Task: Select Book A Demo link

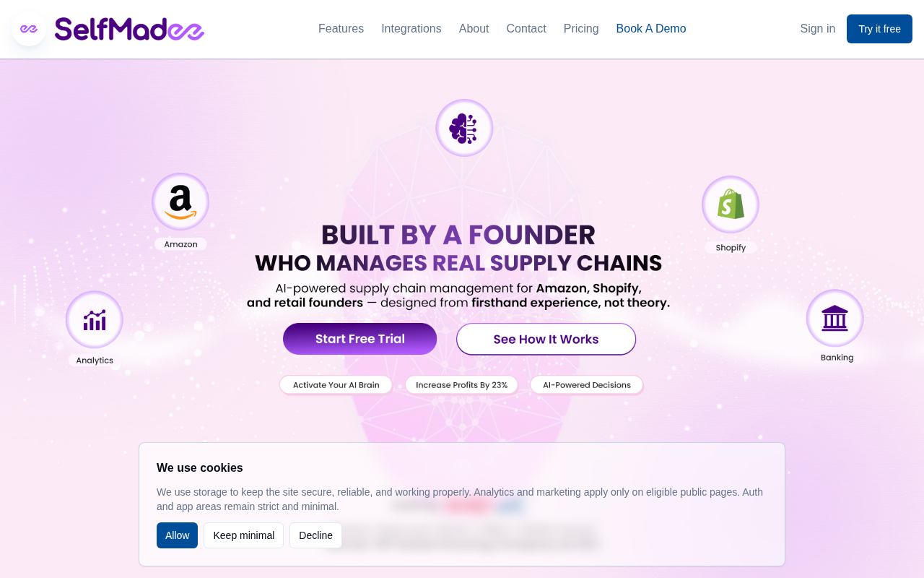Action: click(651, 29)
